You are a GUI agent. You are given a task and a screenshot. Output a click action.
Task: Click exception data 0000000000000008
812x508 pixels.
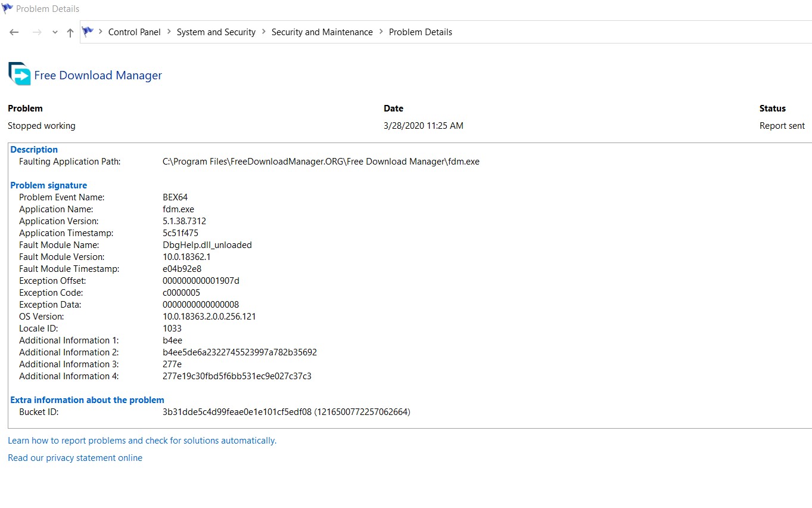point(201,305)
